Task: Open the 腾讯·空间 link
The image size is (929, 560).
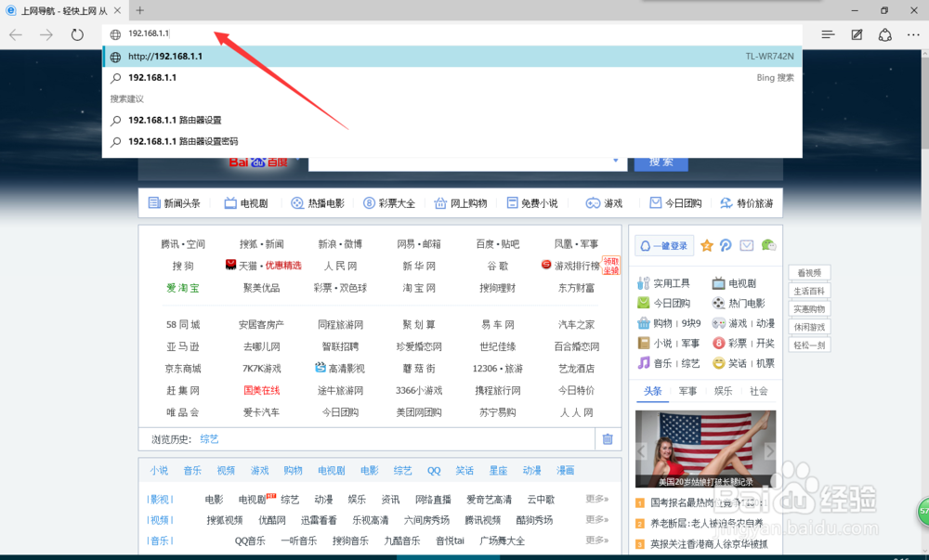Action: (183, 244)
